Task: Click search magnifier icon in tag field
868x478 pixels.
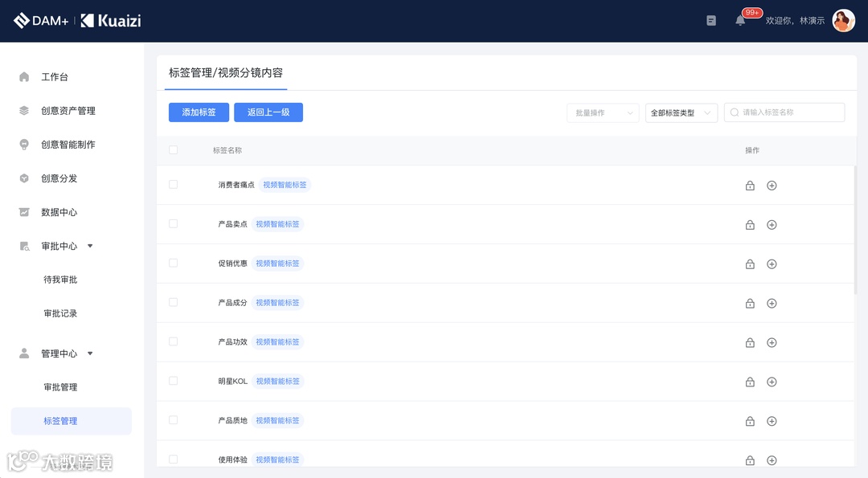Action: click(x=735, y=112)
